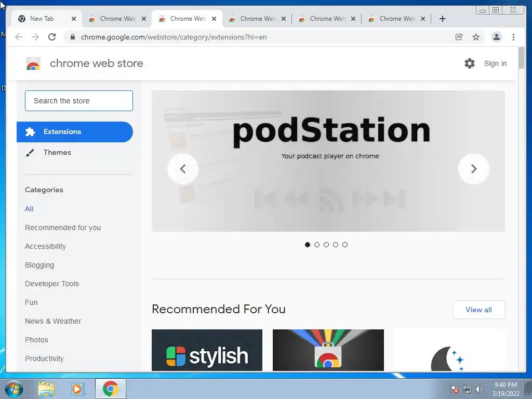Close the last Chrome Web Store tab
The image size is (532, 399).
pyautogui.click(x=423, y=19)
